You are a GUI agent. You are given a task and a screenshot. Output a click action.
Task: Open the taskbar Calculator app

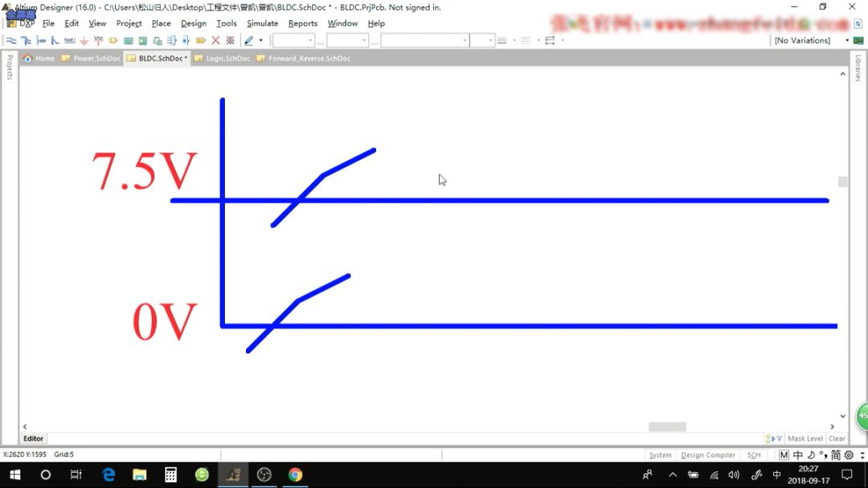click(170, 474)
